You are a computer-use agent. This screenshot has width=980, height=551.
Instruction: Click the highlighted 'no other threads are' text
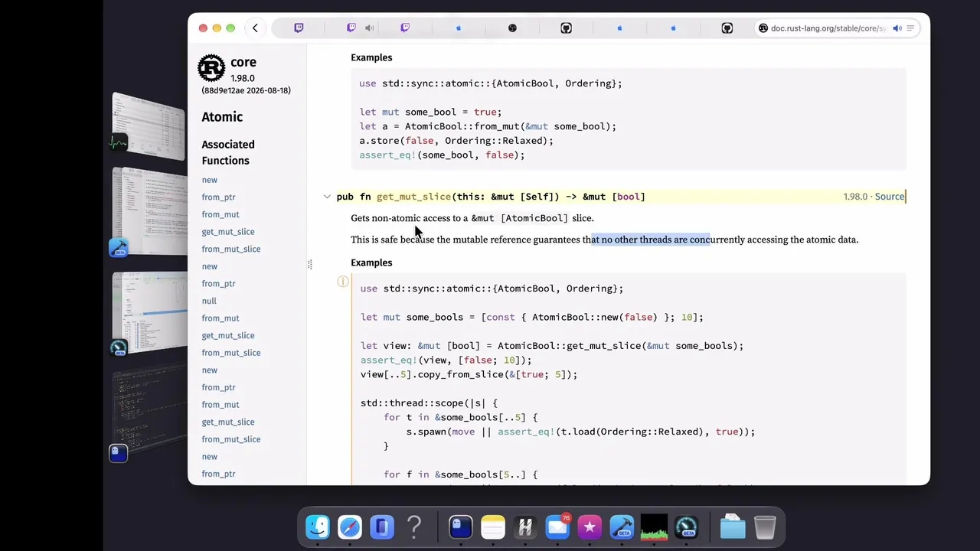pyautogui.click(x=645, y=240)
